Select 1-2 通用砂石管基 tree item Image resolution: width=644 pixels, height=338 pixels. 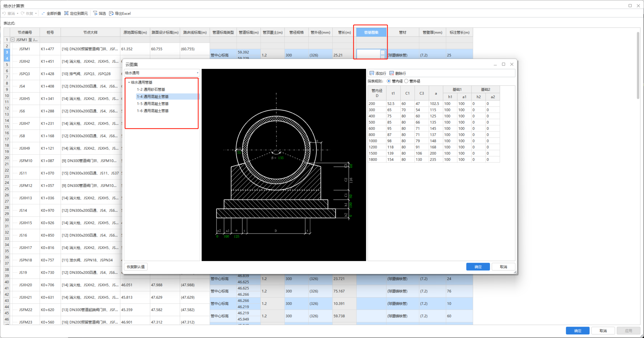151,89
